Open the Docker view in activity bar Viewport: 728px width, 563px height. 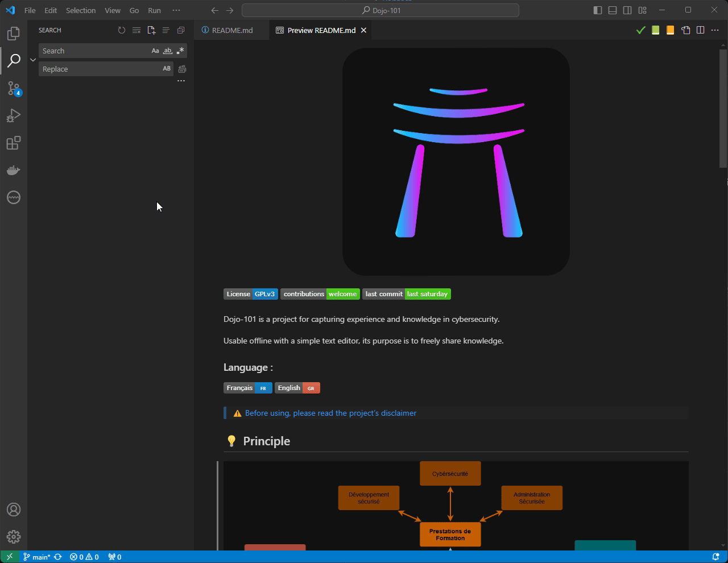14,170
